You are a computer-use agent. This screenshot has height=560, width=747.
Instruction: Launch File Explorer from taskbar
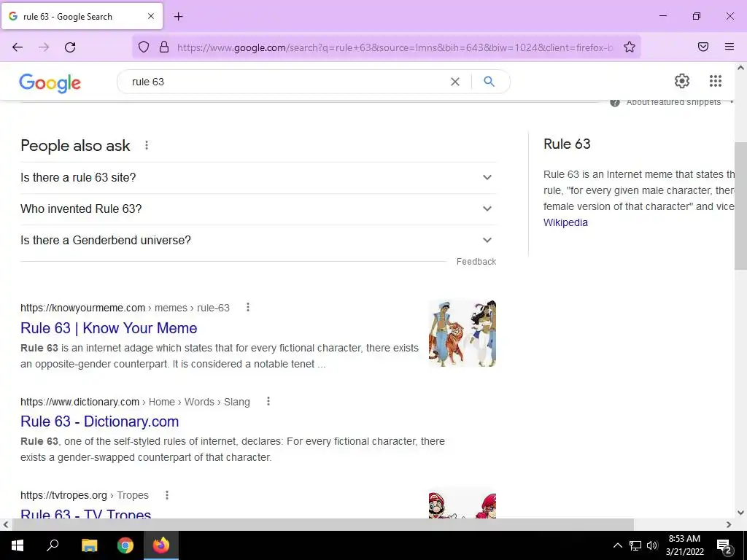tap(89, 545)
